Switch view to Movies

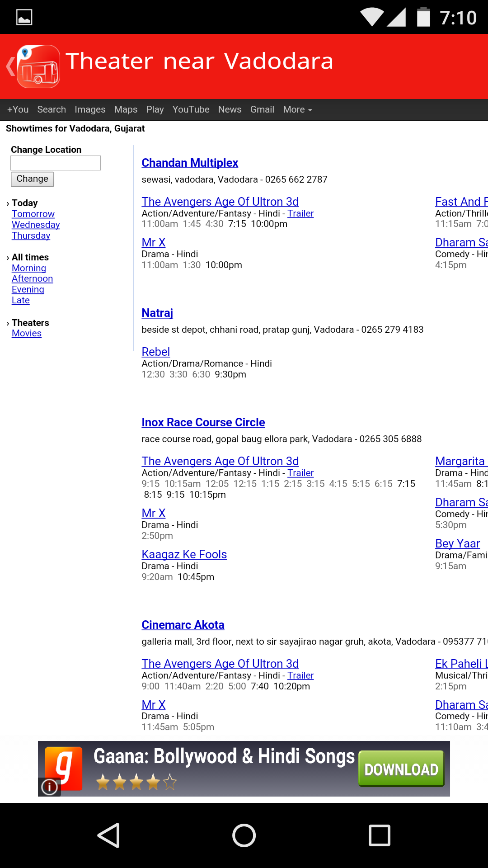pyautogui.click(x=27, y=333)
